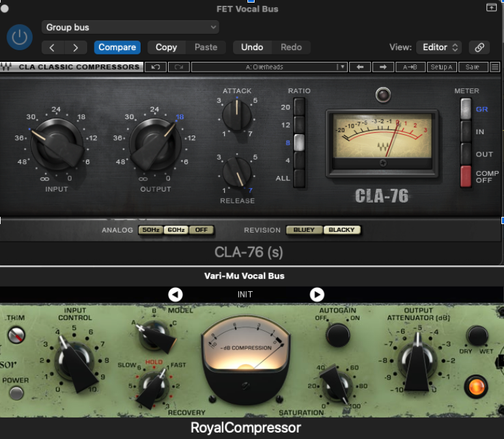Click the Paste button
The image size is (504, 439).
pos(206,48)
